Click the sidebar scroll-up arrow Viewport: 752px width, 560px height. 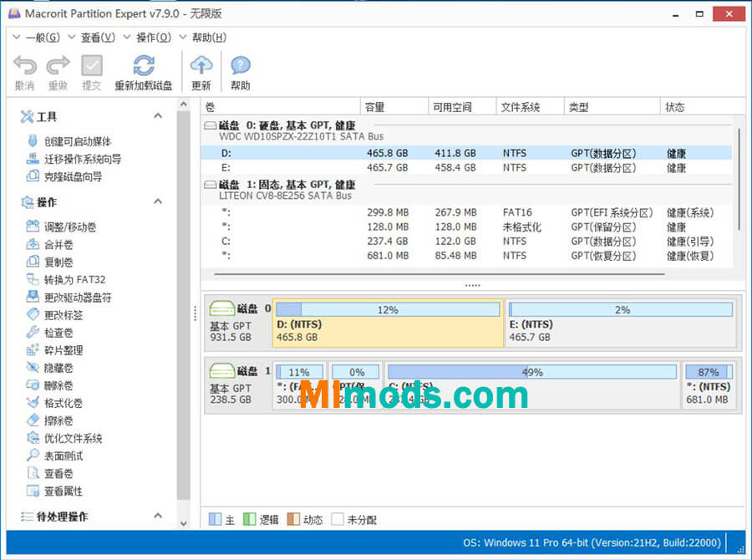[183, 104]
